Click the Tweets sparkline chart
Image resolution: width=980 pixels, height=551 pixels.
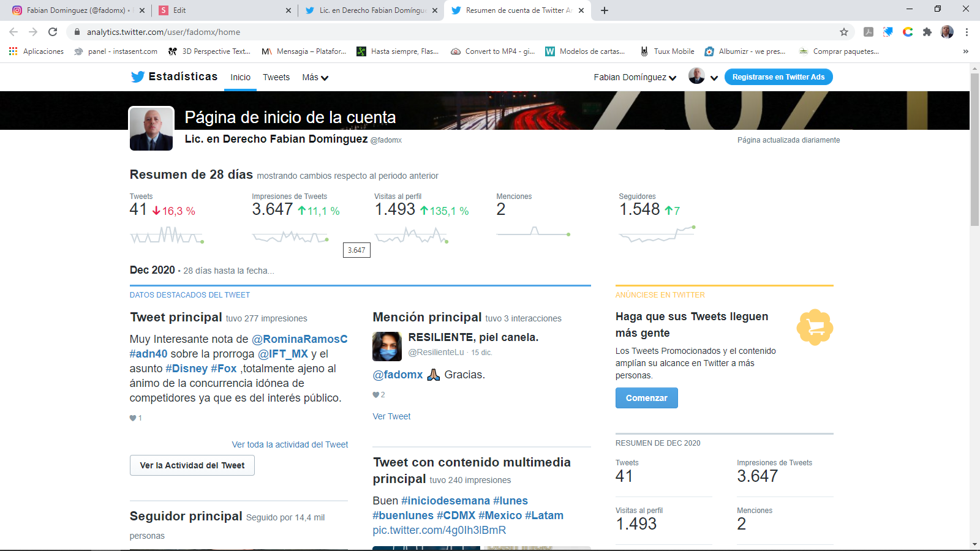pyautogui.click(x=167, y=236)
